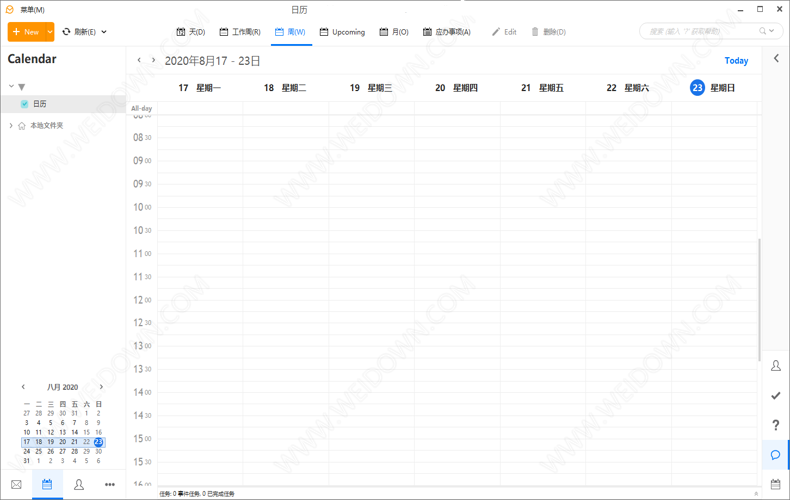
Task: Open contacts panel in right sidebar
Action: tap(776, 365)
